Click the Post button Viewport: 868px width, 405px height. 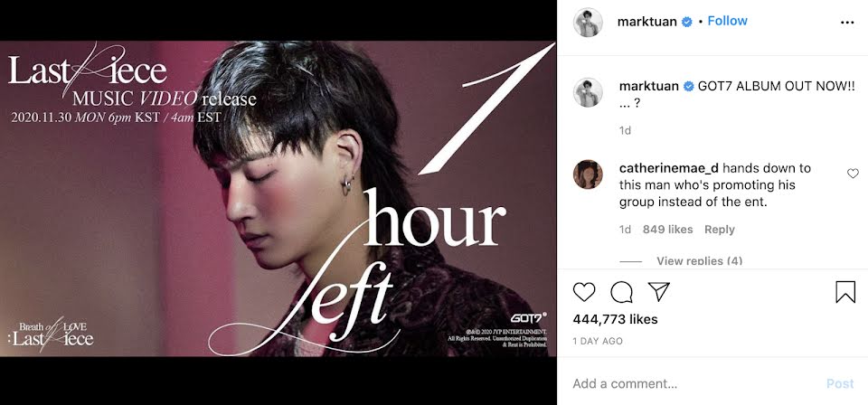840,383
